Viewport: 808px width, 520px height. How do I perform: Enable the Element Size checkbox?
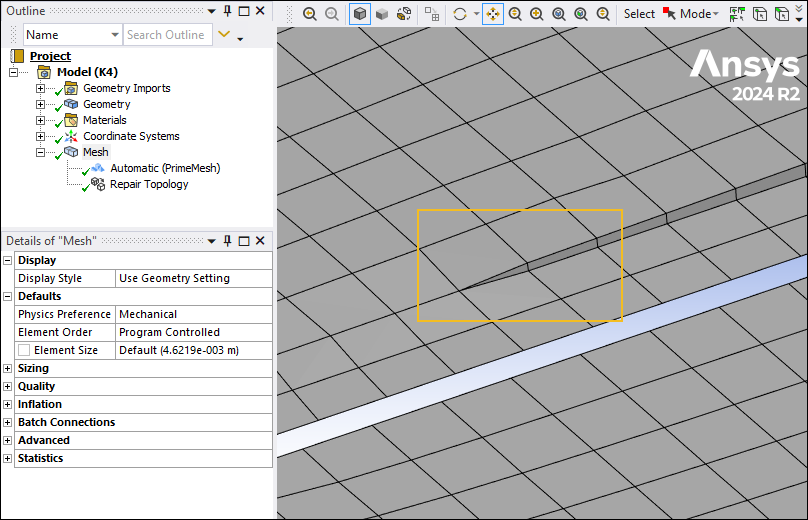point(24,350)
